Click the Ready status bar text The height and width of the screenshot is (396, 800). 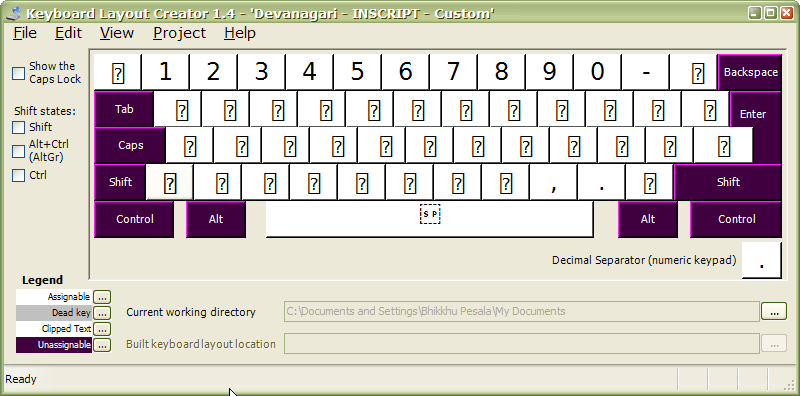(21, 379)
